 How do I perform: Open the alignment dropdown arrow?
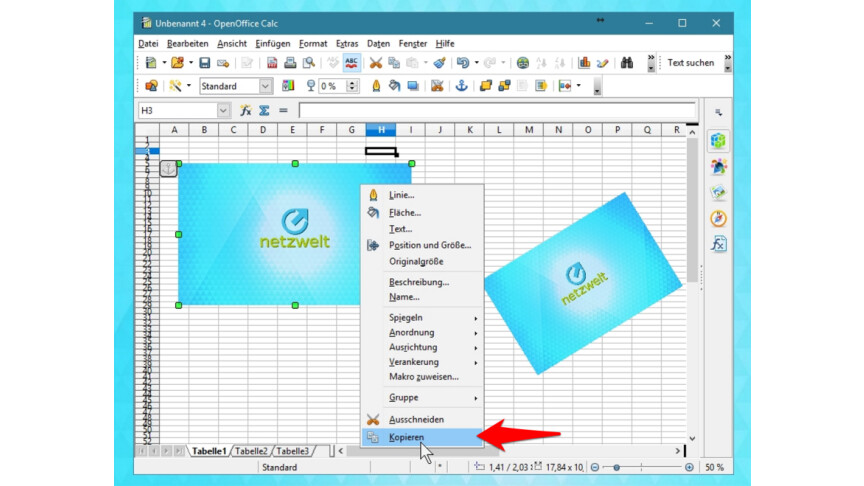(579, 86)
